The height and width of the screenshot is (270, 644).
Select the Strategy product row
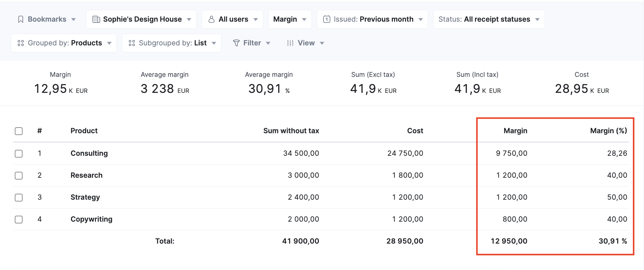18,197
